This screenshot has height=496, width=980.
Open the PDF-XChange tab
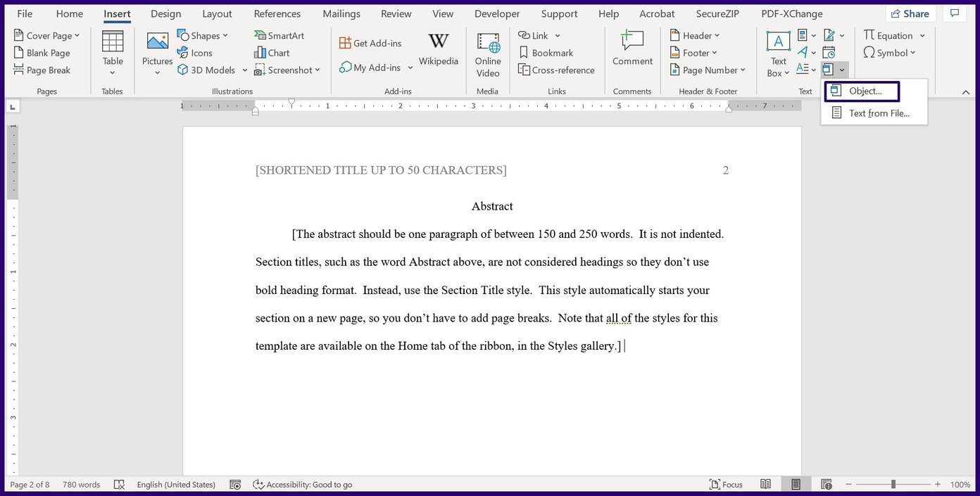pyautogui.click(x=792, y=13)
